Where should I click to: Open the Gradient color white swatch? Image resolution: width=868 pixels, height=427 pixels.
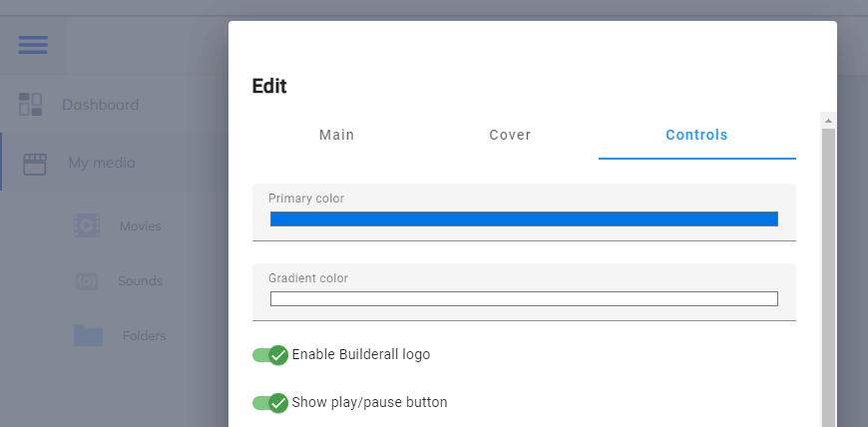tap(524, 298)
